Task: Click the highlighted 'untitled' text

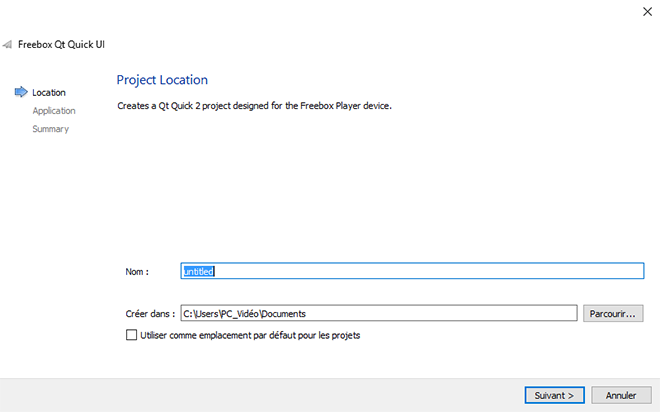Action: (x=198, y=271)
